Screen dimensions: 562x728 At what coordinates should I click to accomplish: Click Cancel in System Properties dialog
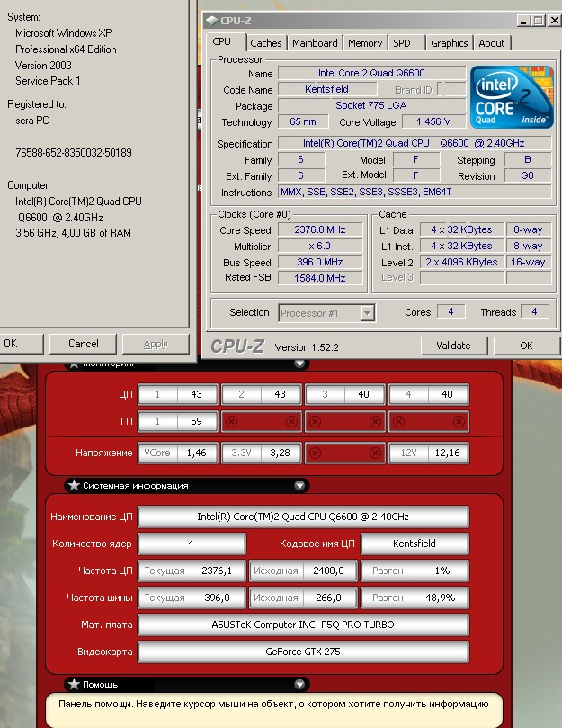click(x=83, y=344)
